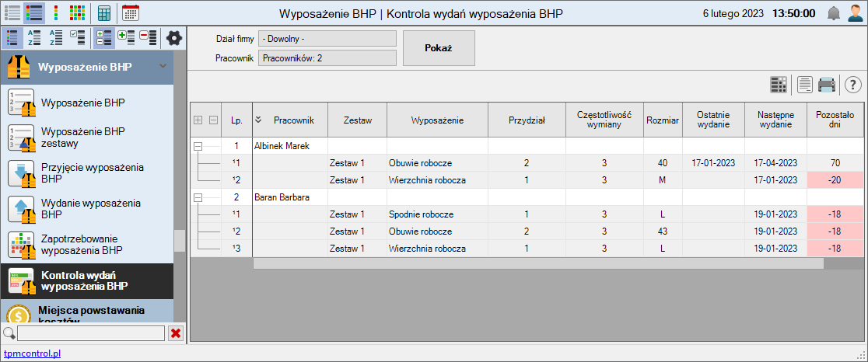
Task: Select the colored list view icon in the top toolbar
Action: click(35, 12)
